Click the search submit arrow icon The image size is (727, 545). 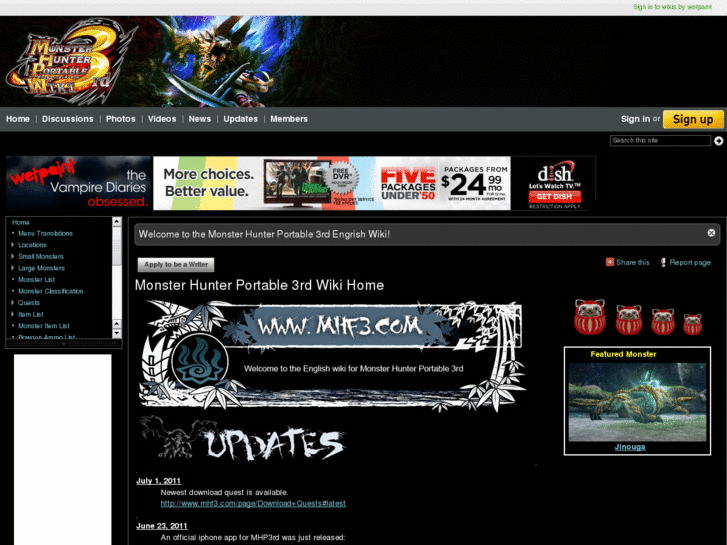718,141
